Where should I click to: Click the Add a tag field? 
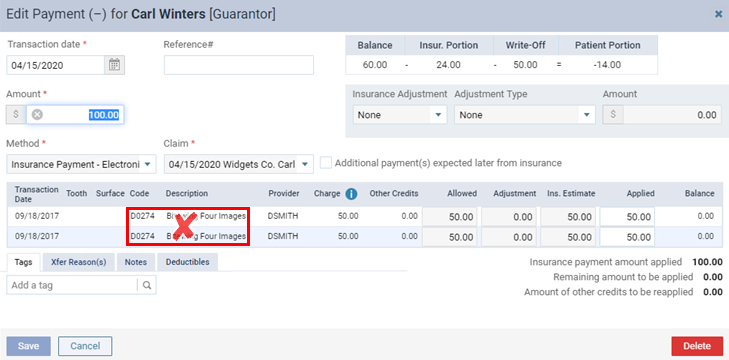coord(72,285)
